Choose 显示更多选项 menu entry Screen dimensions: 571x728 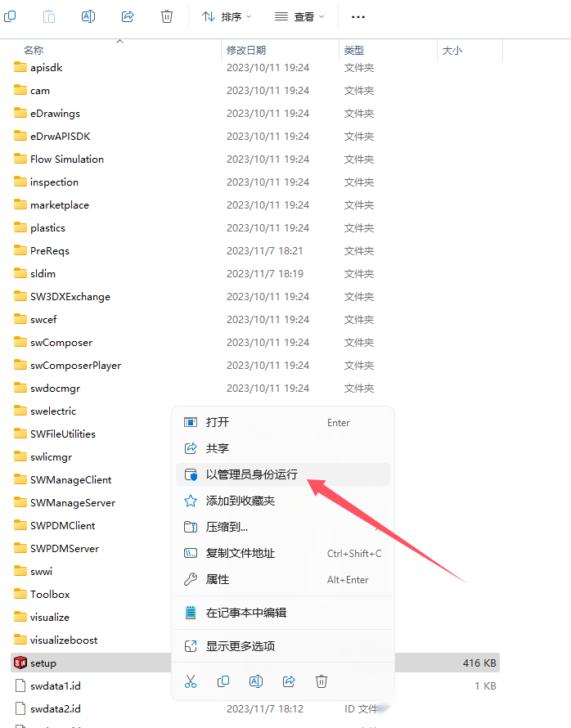283,646
